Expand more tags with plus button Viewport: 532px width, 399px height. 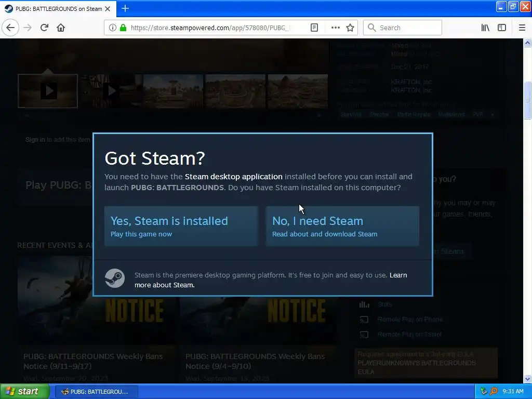click(493, 115)
